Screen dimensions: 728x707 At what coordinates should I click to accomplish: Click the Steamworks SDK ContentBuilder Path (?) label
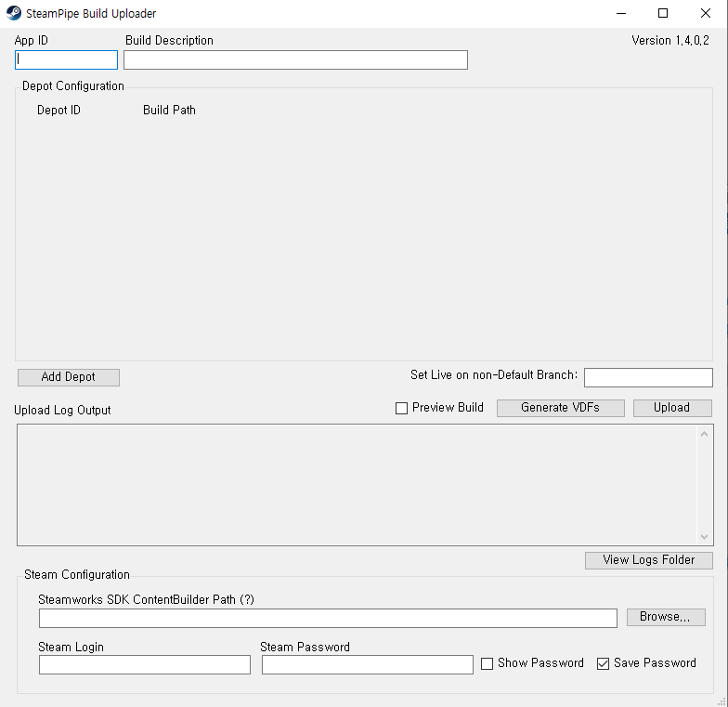point(147,600)
